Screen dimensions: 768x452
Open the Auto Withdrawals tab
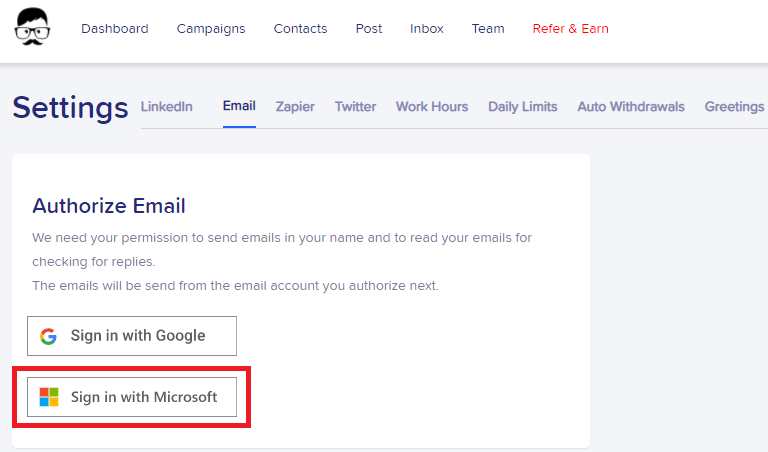click(631, 106)
